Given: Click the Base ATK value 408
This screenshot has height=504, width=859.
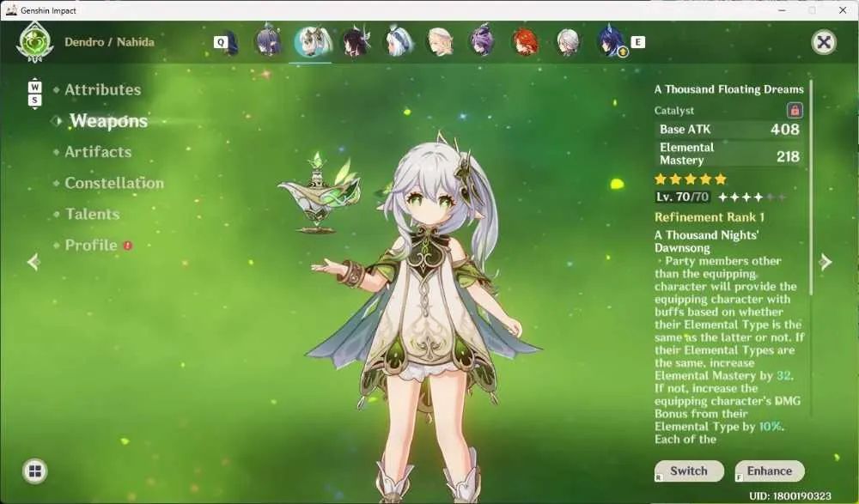Looking at the screenshot, I should click(784, 130).
